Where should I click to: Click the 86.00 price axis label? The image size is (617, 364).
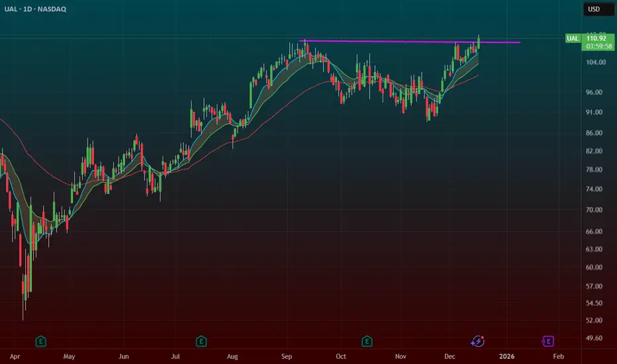(594, 132)
